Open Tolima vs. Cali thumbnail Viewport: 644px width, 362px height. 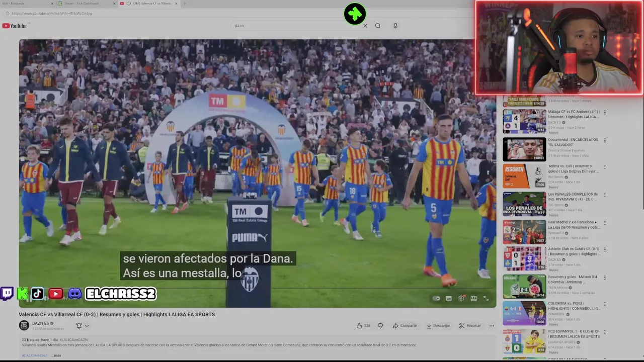(524, 176)
